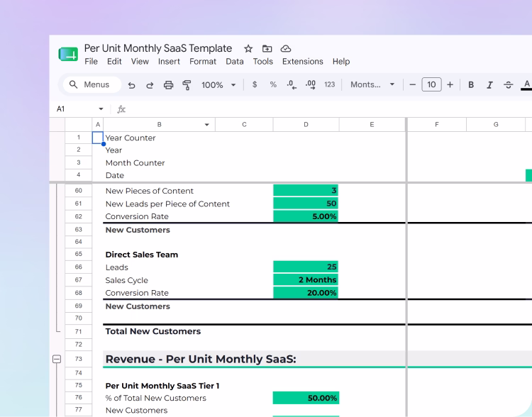This screenshot has height=417, width=532.
Task: Click the move to folder icon
Action: pos(267,49)
